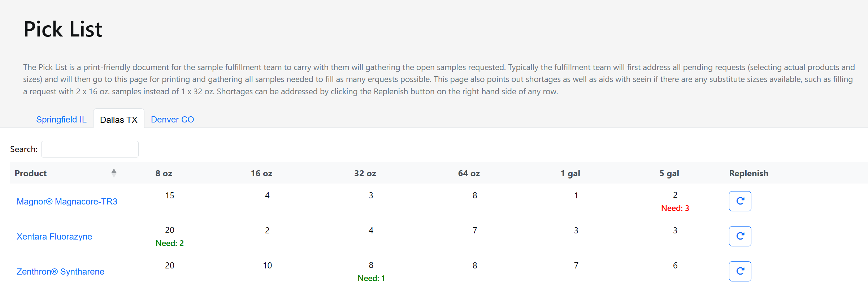The width and height of the screenshot is (868, 293).
Task: Open the Xentara Fluorazyne product link
Action: [x=54, y=237]
